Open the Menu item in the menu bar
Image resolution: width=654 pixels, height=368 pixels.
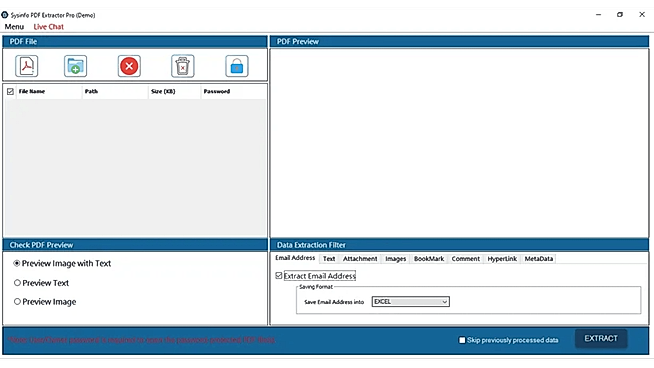point(14,27)
